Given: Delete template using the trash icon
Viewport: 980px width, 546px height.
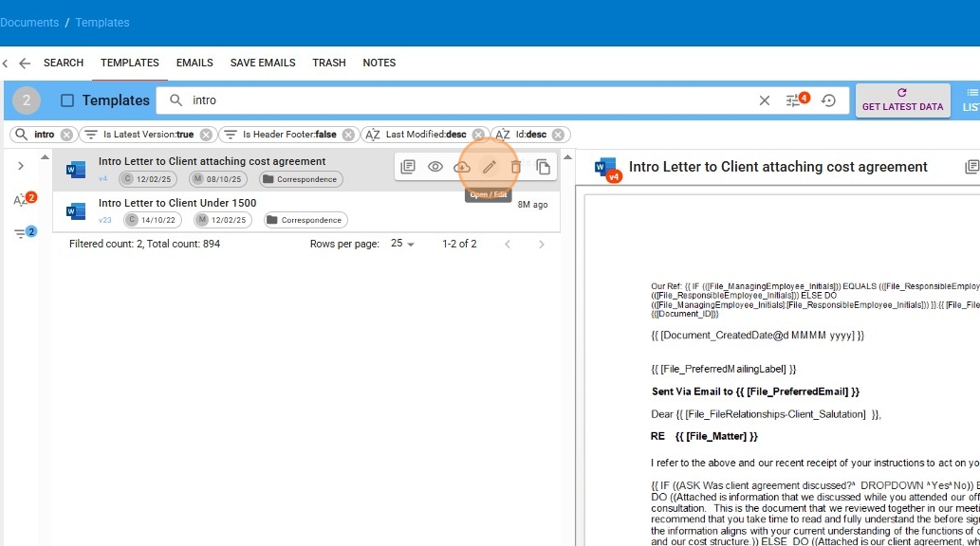Looking at the screenshot, I should pyautogui.click(x=516, y=167).
